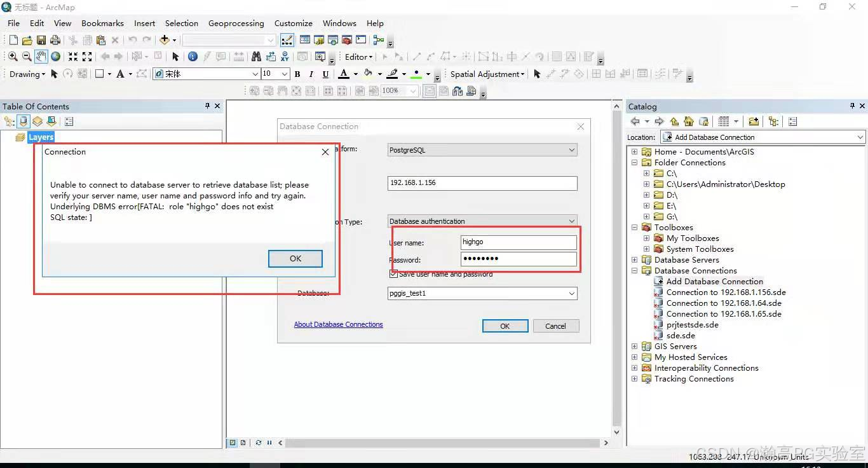Open the Table Of Contents window icon
This screenshot has width=868, height=468.
305,40
